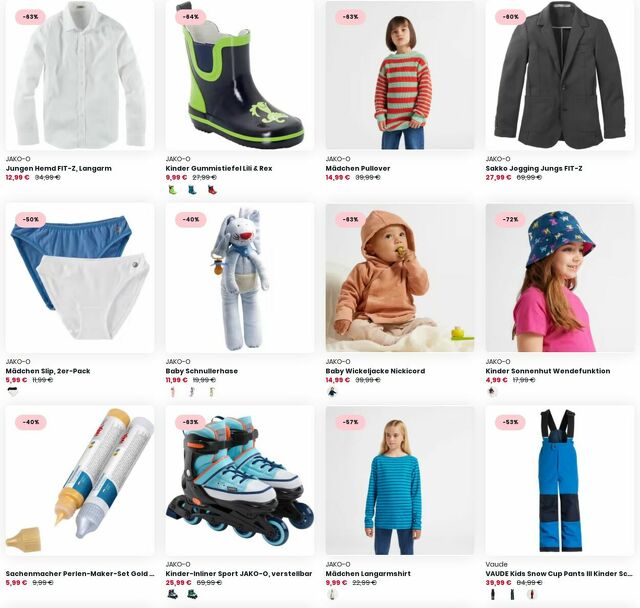Click the white boys shirt product image
This screenshot has height=608, width=640.
pyautogui.click(x=80, y=75)
